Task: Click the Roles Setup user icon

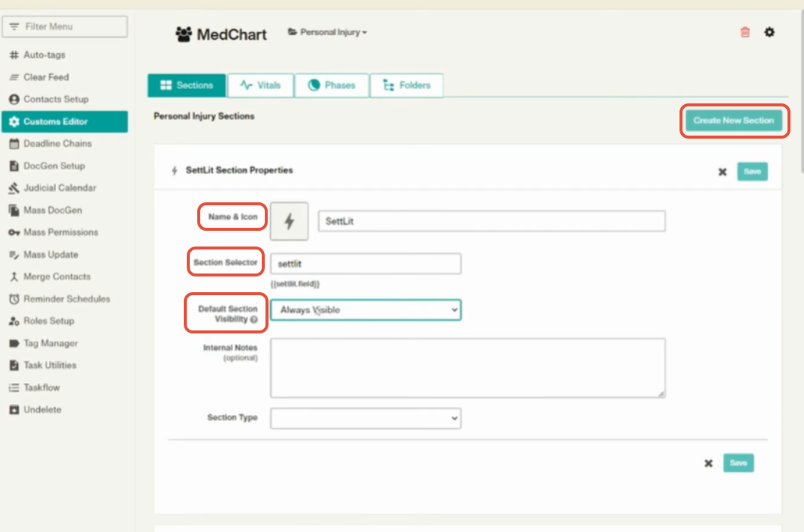Action: coord(13,321)
